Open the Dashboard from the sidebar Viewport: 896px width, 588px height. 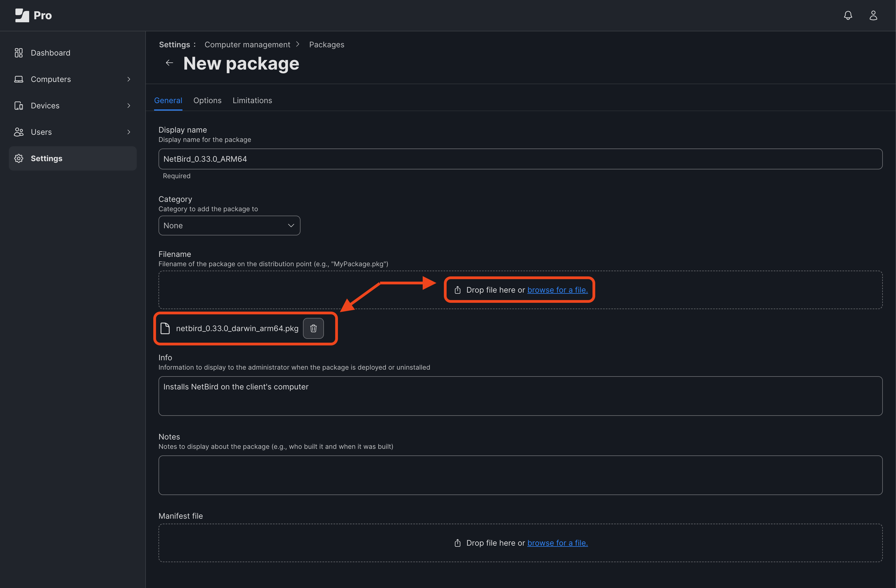click(x=50, y=53)
